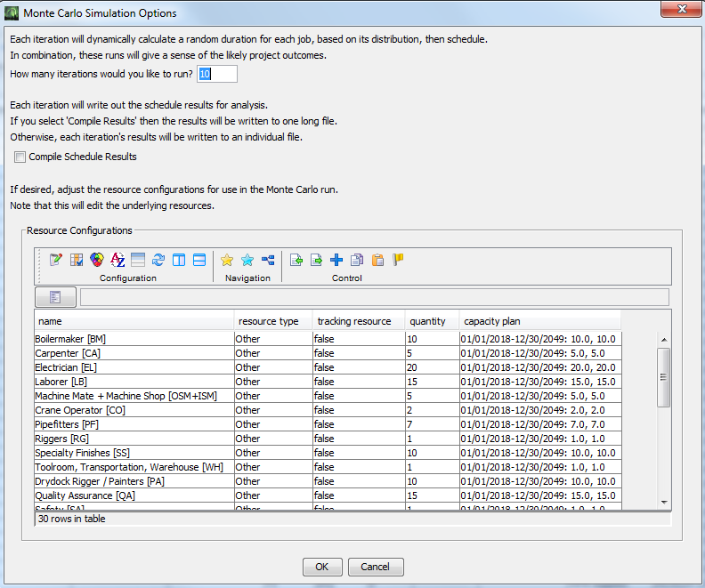The image size is (705, 588).
Task: Select Machine Mate + Machine Shop [OSM+ISM]
Action: point(328,396)
